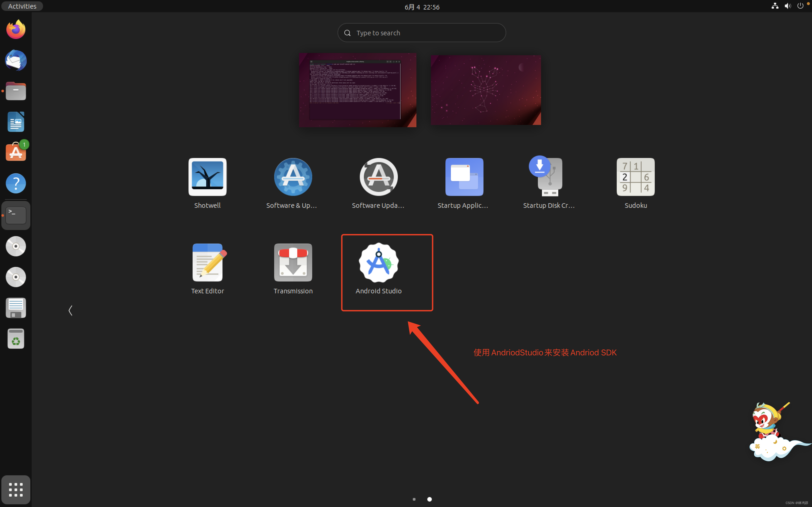The height and width of the screenshot is (507, 812).
Task: Select the terminal workspace thumbnail
Action: tap(357, 90)
